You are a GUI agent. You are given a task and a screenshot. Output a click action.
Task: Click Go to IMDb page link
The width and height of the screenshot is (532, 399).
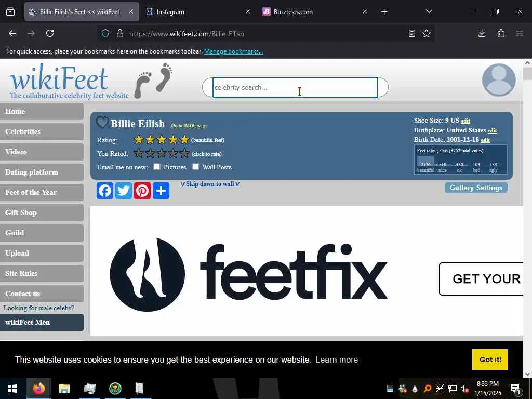tap(188, 126)
